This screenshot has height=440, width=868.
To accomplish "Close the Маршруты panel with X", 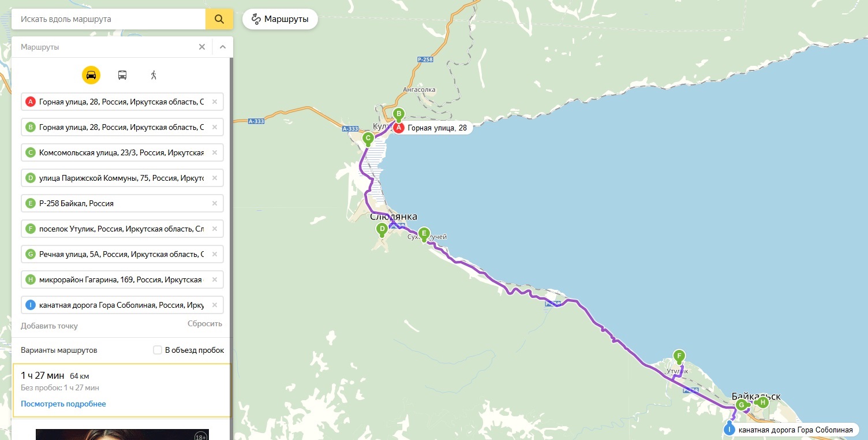I will pyautogui.click(x=202, y=47).
